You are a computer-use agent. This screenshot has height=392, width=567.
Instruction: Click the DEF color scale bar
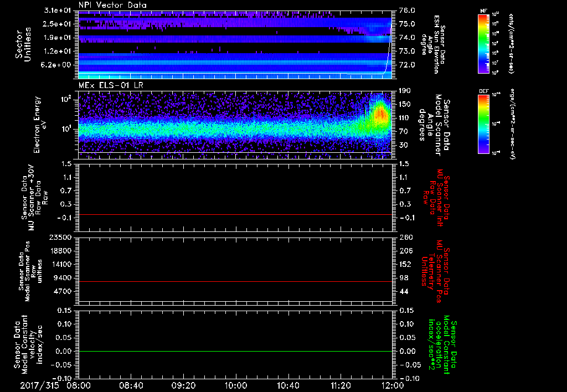click(482, 123)
